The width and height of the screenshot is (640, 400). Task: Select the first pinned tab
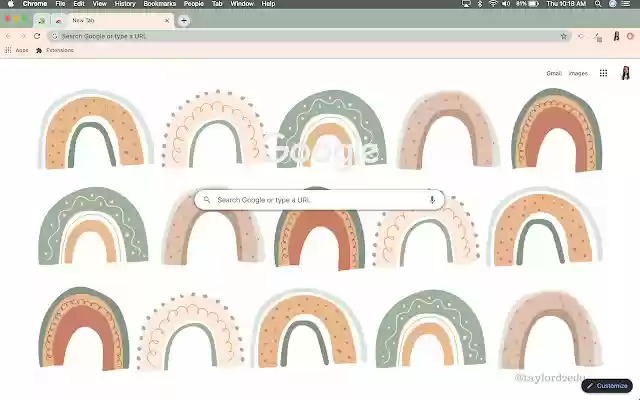[42, 20]
